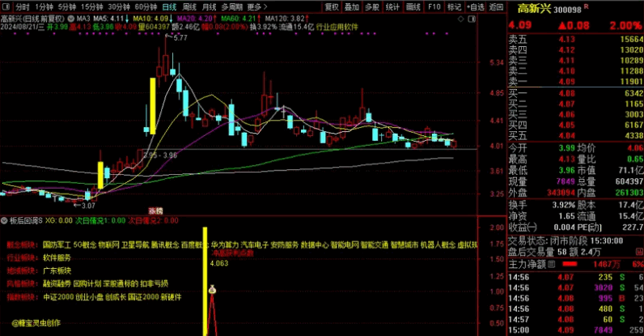Switch to 月线 monthly chart
Image resolution: width=644 pixels, height=336 pixels.
click(x=209, y=7)
